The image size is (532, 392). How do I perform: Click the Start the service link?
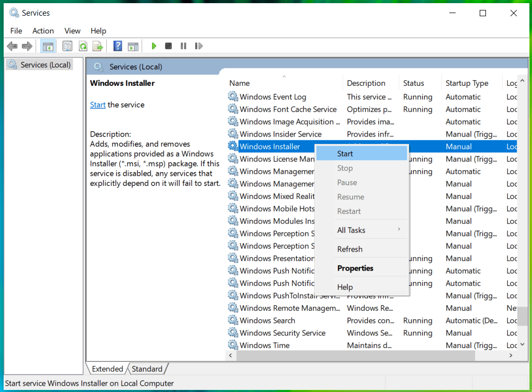(x=97, y=105)
